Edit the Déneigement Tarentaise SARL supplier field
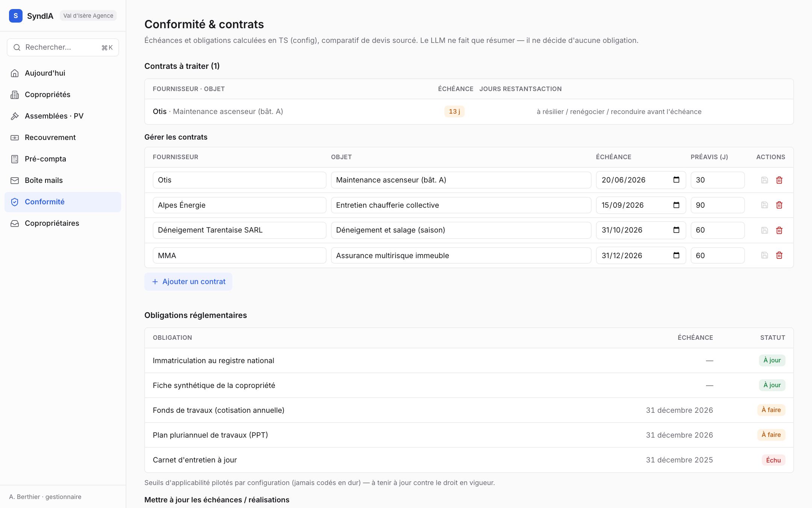812x508 pixels. click(239, 230)
